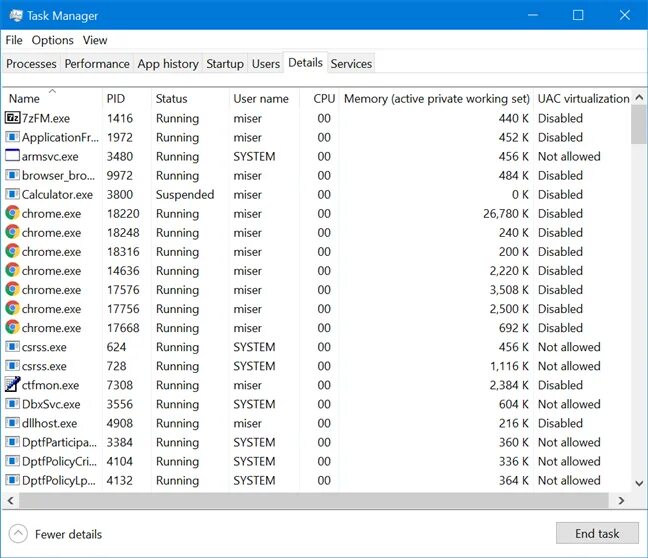Image resolution: width=648 pixels, height=558 pixels.
Task: Click the horizontal scrollbar left arrow
Action: pos(11,501)
